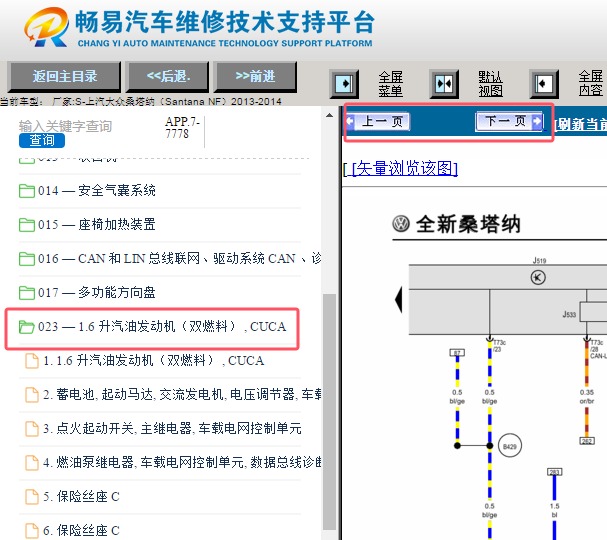This screenshot has height=540, width=607.
Task: Click the 刷新当前 refresh link
Action: (x=580, y=124)
